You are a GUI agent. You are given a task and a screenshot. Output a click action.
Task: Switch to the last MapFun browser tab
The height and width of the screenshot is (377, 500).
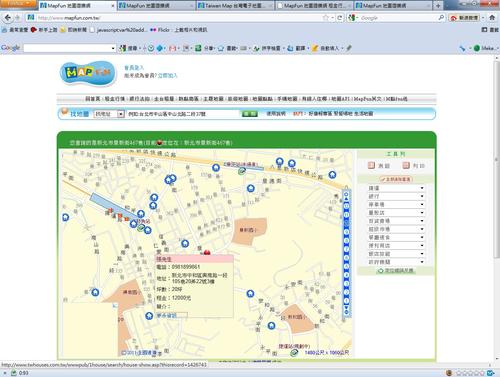[x=392, y=6]
